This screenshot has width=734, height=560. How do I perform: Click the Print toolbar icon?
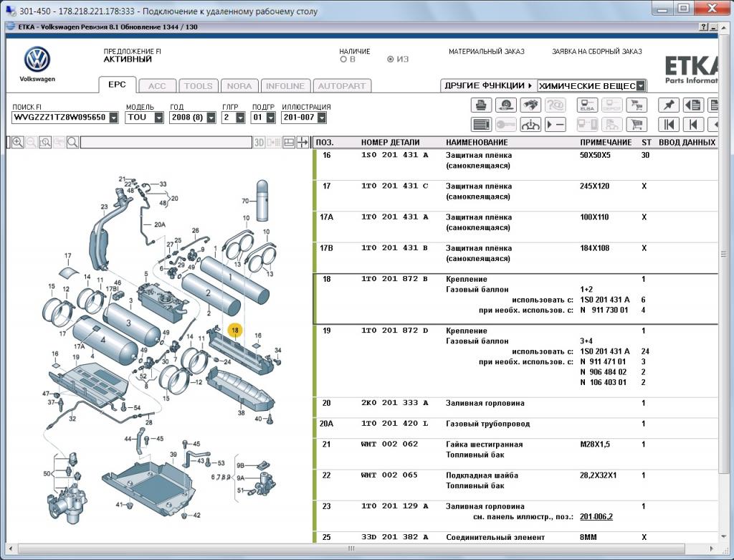click(x=481, y=105)
